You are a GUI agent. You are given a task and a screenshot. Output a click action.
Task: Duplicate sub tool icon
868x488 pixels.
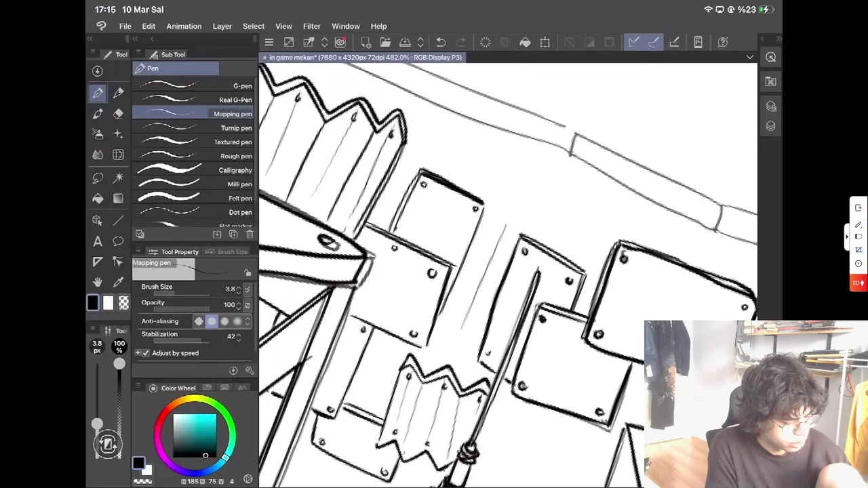[x=233, y=234]
